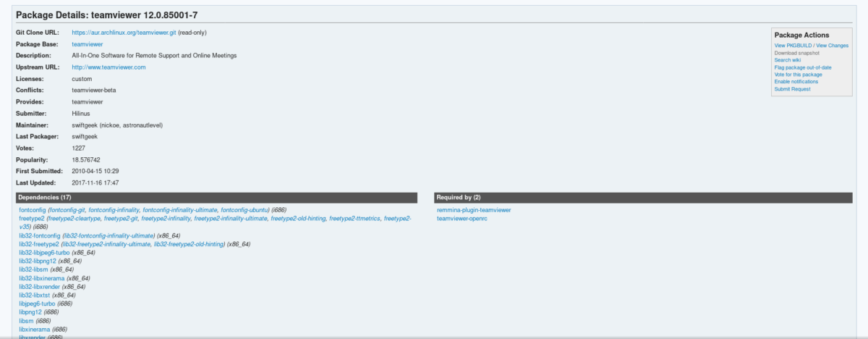Image resolution: width=868 pixels, height=339 pixels.
Task: Open the teamviewer-openrc required-by link
Action: (462, 218)
